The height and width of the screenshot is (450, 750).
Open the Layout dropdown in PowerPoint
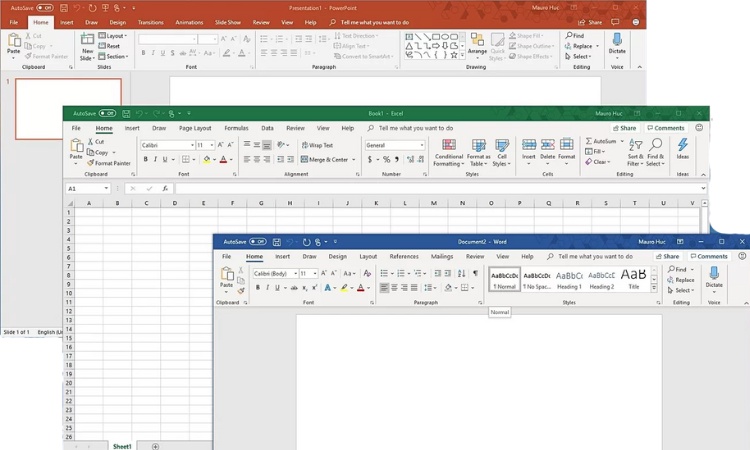[x=113, y=36]
